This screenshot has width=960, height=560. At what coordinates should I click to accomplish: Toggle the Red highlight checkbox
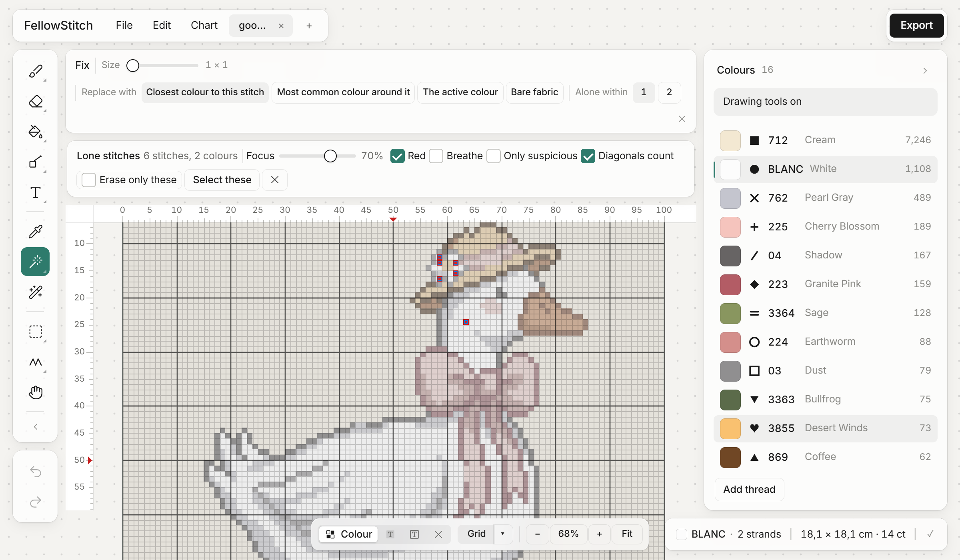[397, 156]
